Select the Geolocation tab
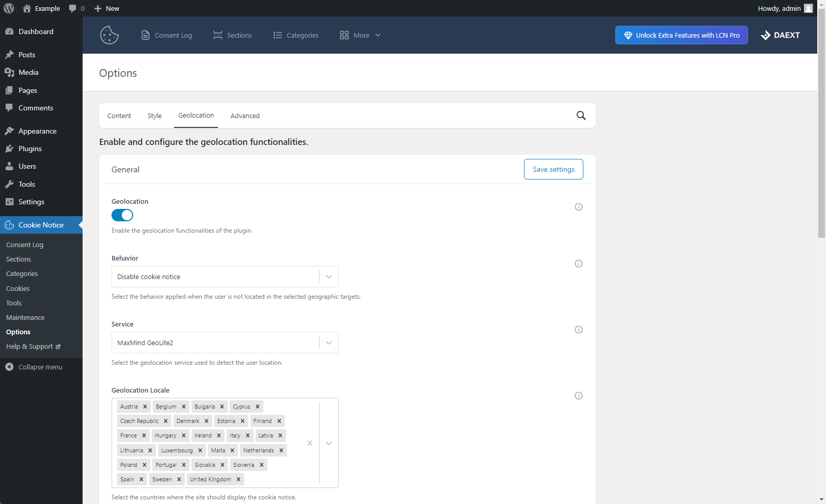Image resolution: width=826 pixels, height=504 pixels. point(196,116)
